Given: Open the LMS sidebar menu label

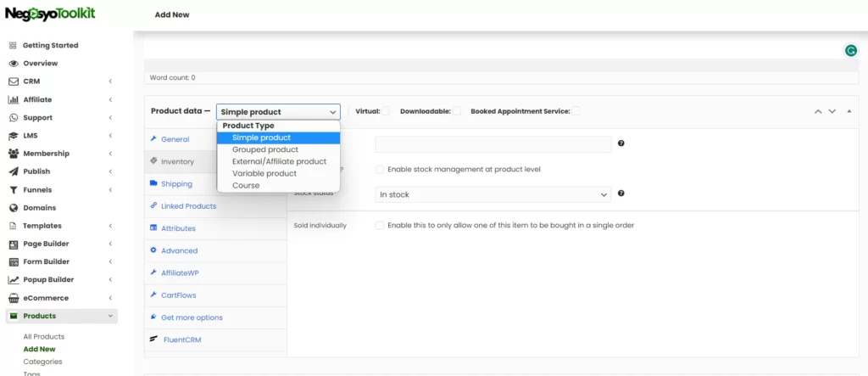Looking at the screenshot, I should (31, 135).
